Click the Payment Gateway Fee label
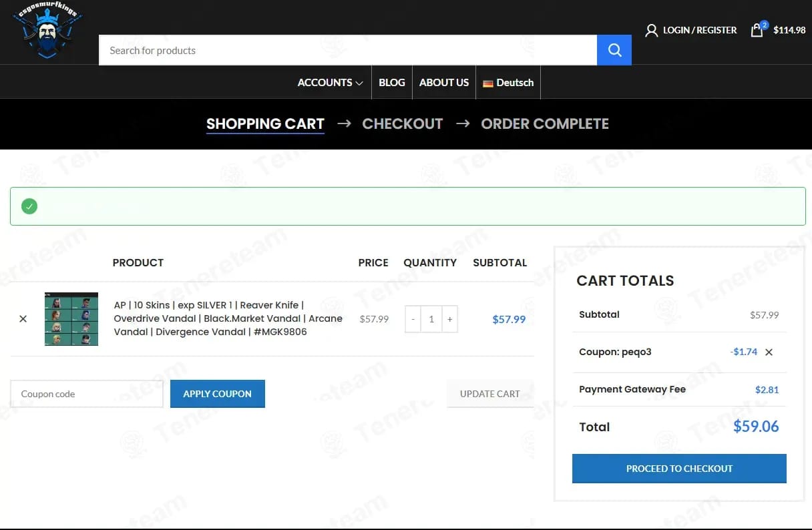Screen dimensions: 812x530 632,389
